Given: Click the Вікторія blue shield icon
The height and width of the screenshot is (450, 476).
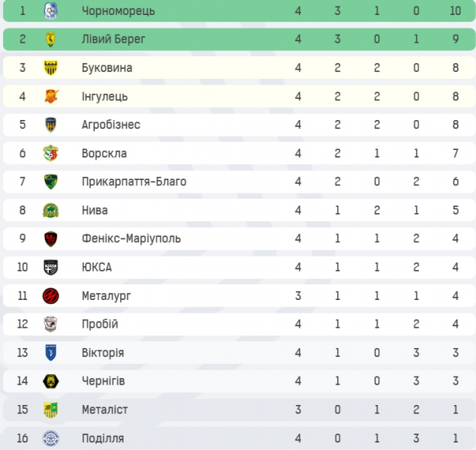Looking at the screenshot, I should (51, 352).
